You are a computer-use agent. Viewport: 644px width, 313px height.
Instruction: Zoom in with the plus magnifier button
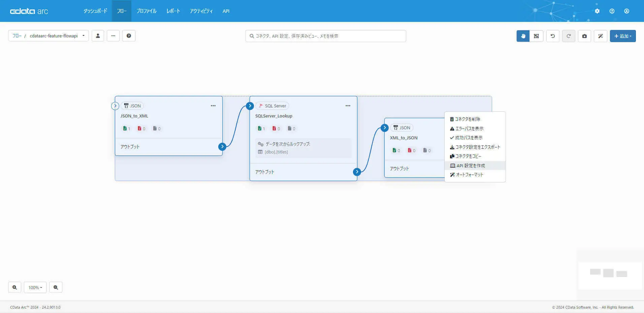point(14,287)
